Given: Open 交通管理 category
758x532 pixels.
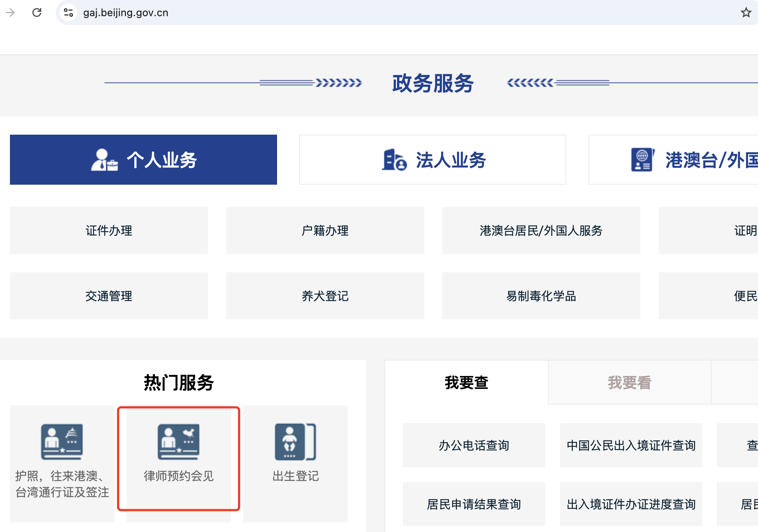Looking at the screenshot, I should (109, 296).
